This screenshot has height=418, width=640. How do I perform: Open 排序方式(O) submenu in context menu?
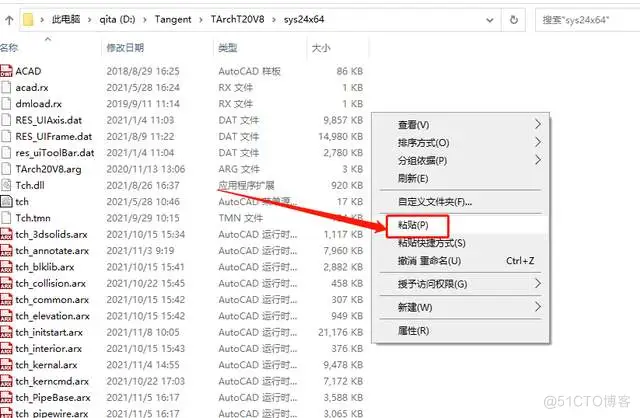(460, 142)
